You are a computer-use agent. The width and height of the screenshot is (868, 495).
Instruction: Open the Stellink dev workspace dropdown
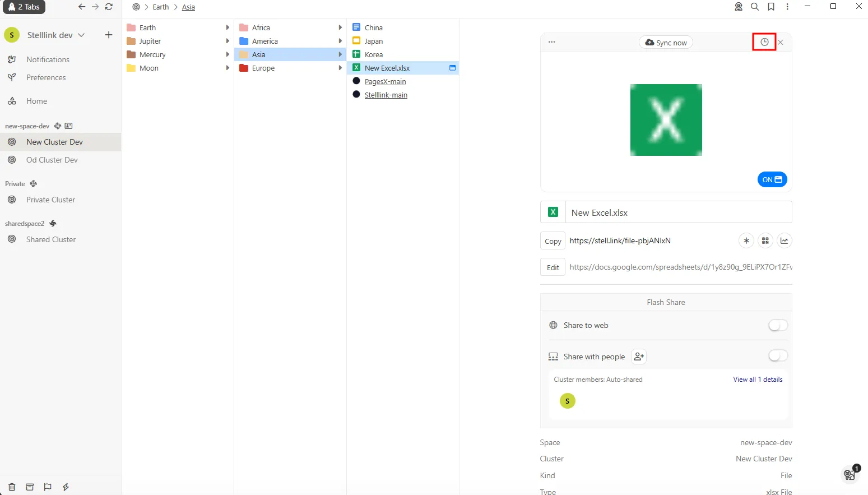[81, 35]
